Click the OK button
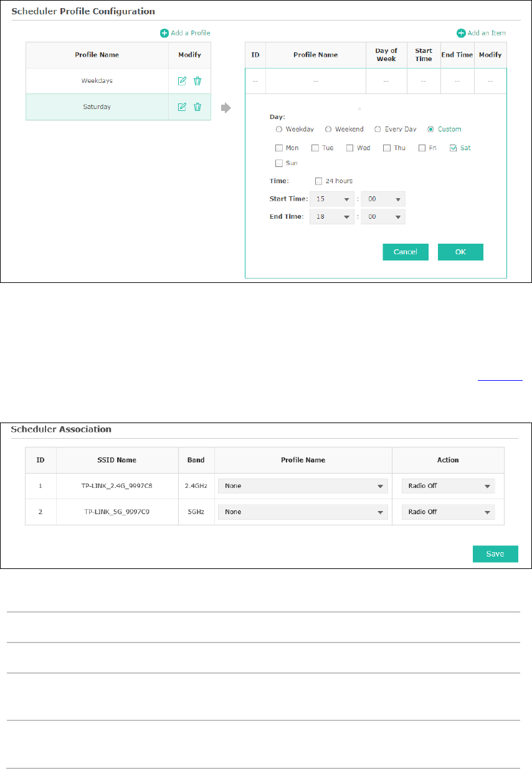 (x=460, y=252)
